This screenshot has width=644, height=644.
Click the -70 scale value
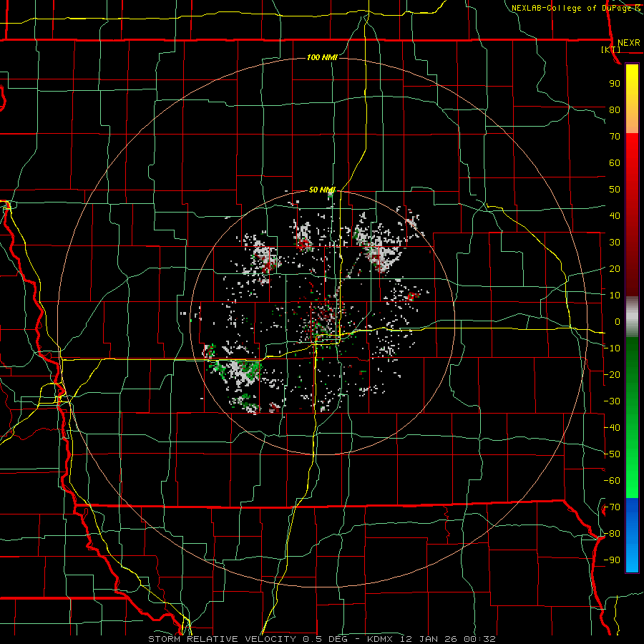[x=612, y=507]
